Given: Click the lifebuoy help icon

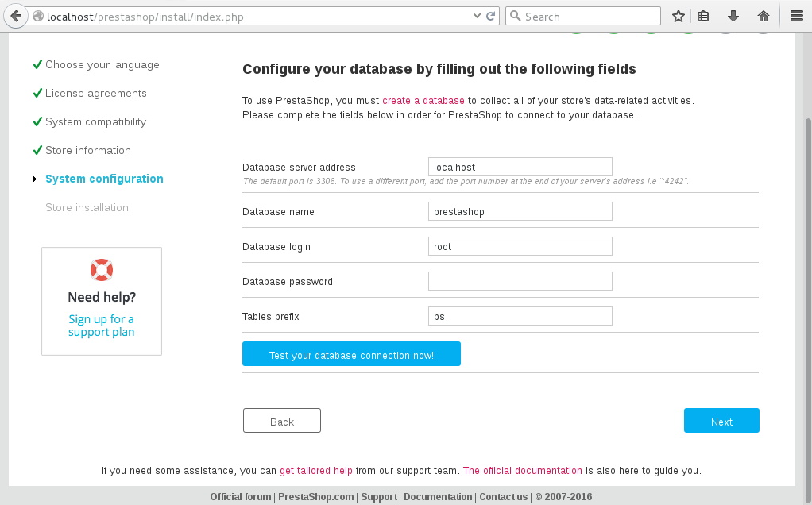Looking at the screenshot, I should tap(102, 270).
